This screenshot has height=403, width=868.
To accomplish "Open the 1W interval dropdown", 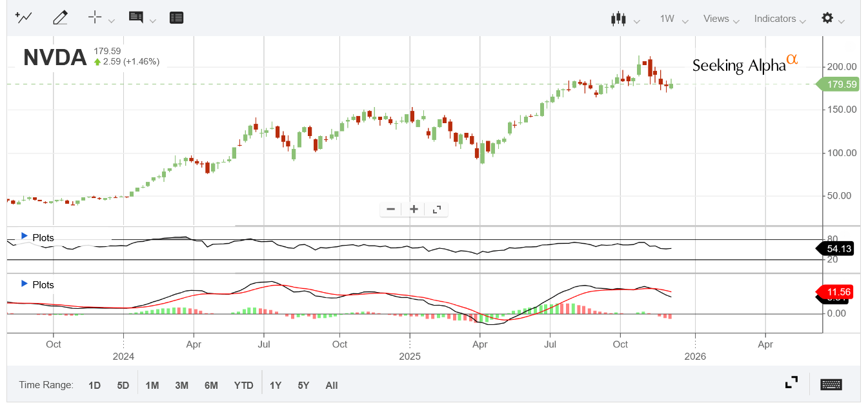I will (x=674, y=19).
